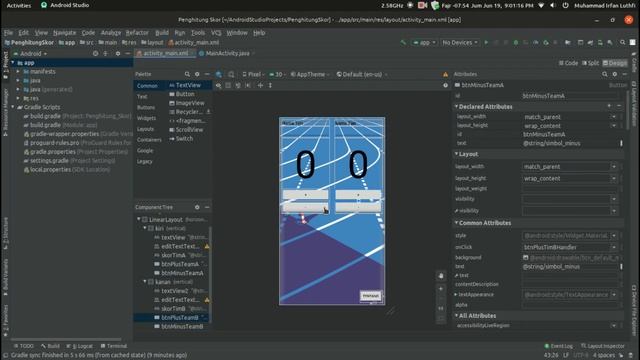Open the app run configuration dropdown

424,42
